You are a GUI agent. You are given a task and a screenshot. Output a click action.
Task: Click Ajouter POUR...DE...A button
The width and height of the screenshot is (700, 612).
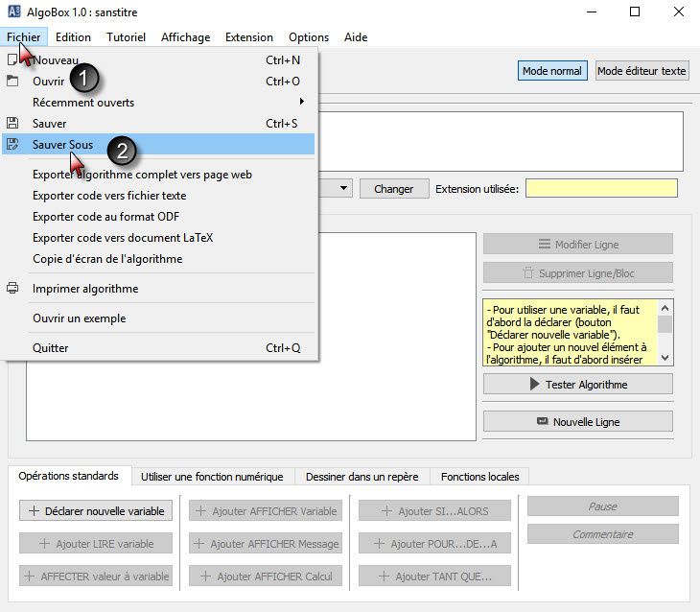(x=434, y=543)
